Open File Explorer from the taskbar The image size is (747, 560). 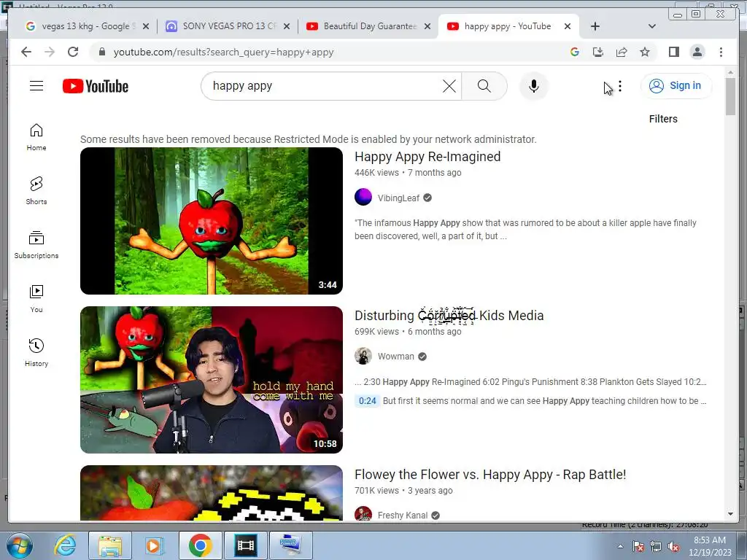(110, 545)
